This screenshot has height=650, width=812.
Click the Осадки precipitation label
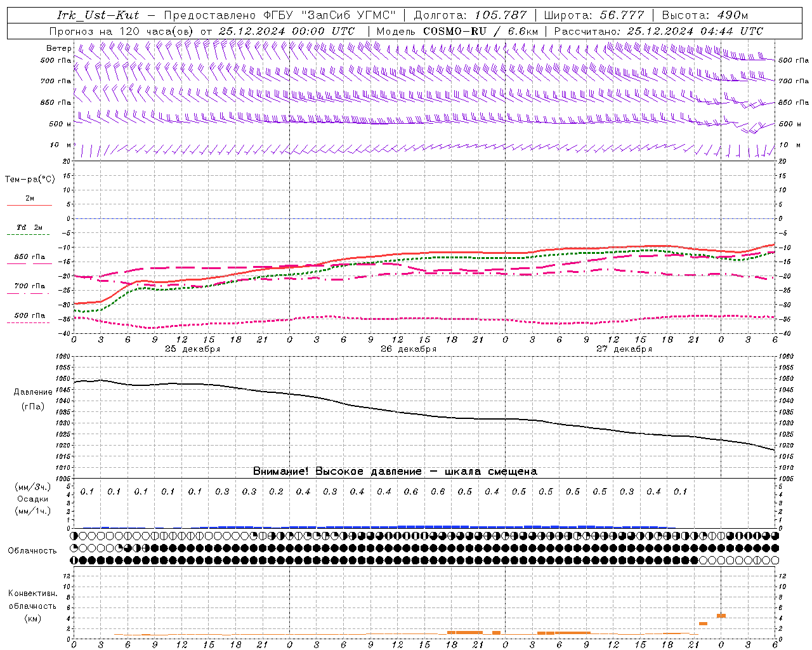[33, 499]
